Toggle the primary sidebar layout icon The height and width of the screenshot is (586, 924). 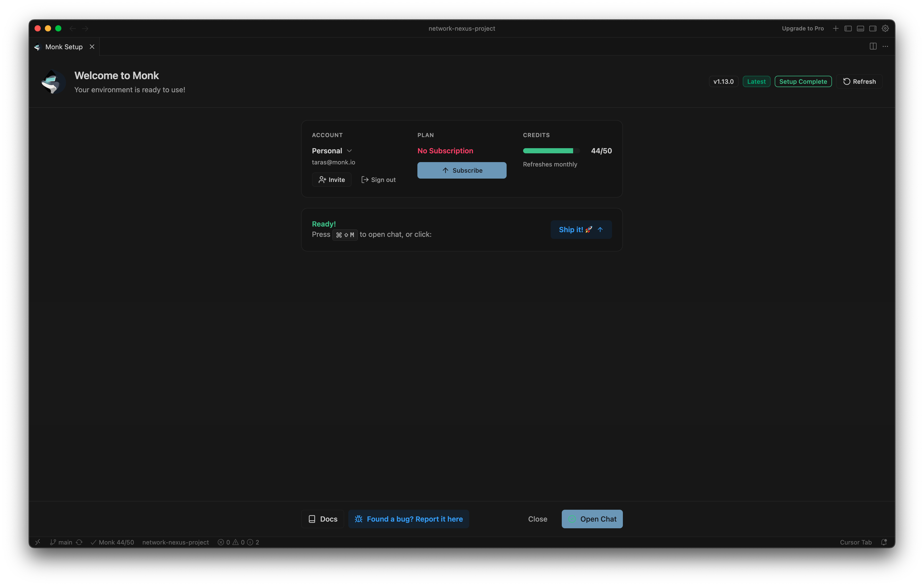848,28
